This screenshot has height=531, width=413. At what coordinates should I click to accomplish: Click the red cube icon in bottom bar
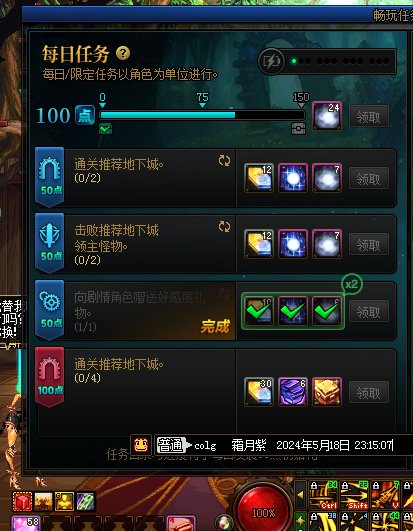(22, 502)
